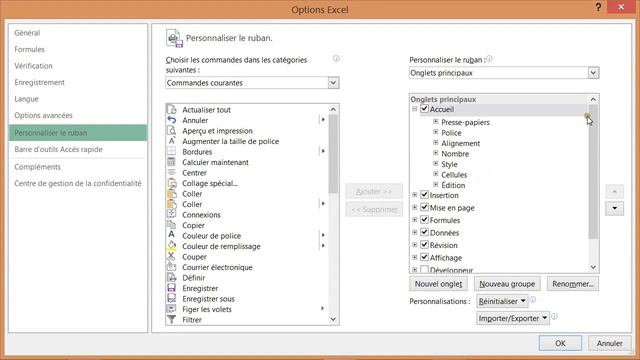This screenshot has height=360, width=640.
Task: Uncheck the Affichage tab checkbox
Action: click(424, 257)
